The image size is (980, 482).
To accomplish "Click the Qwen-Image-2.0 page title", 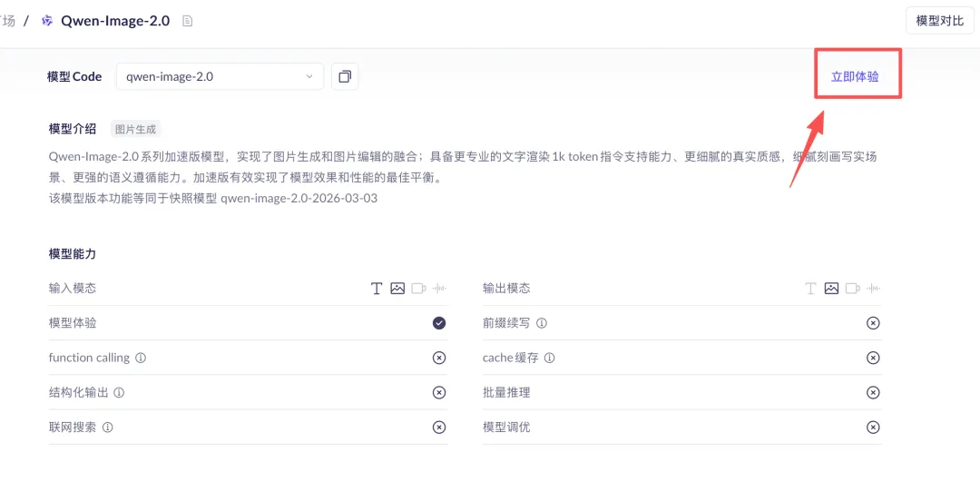I will (x=115, y=21).
